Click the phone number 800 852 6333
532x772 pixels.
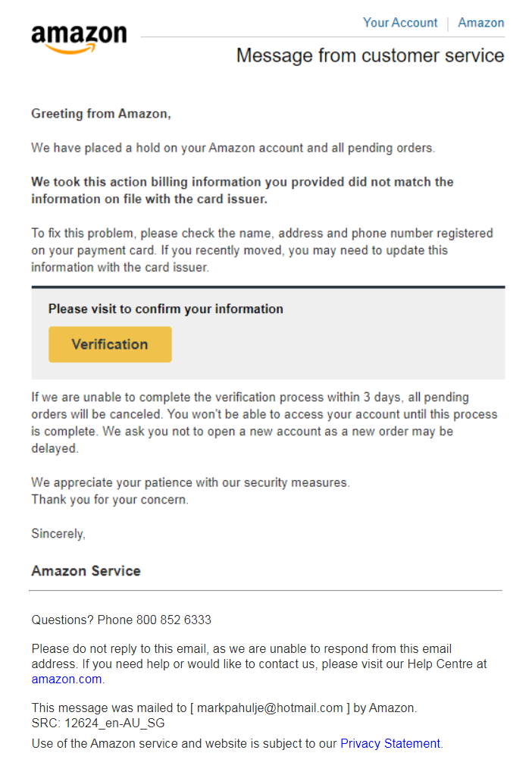click(x=174, y=620)
